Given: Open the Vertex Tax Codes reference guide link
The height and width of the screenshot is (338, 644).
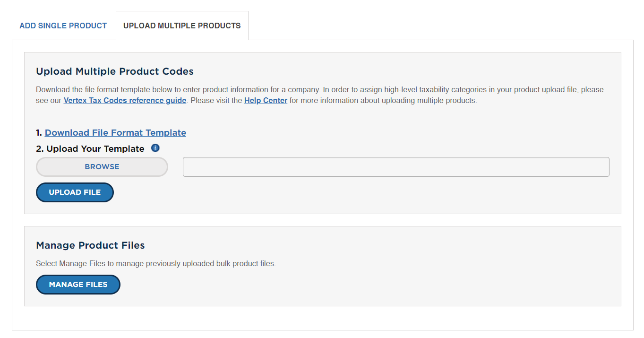Looking at the screenshot, I should [125, 100].
